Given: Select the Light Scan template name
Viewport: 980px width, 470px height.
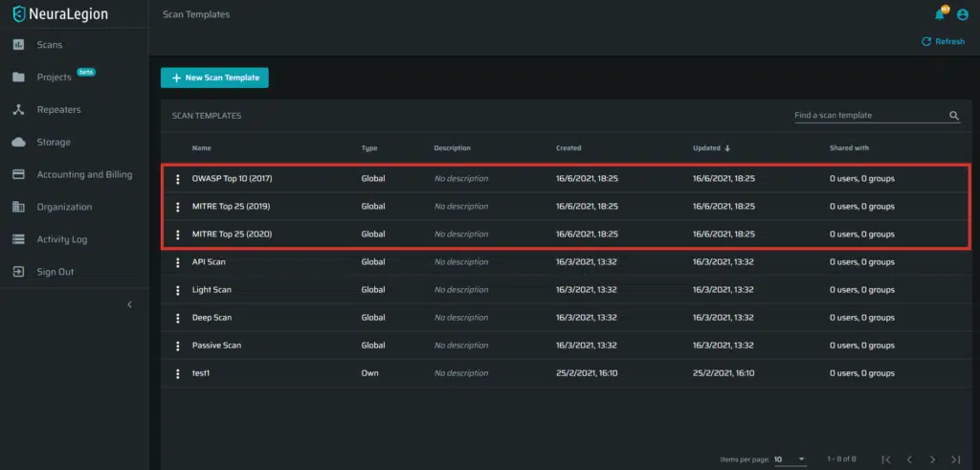Looking at the screenshot, I should click(212, 290).
